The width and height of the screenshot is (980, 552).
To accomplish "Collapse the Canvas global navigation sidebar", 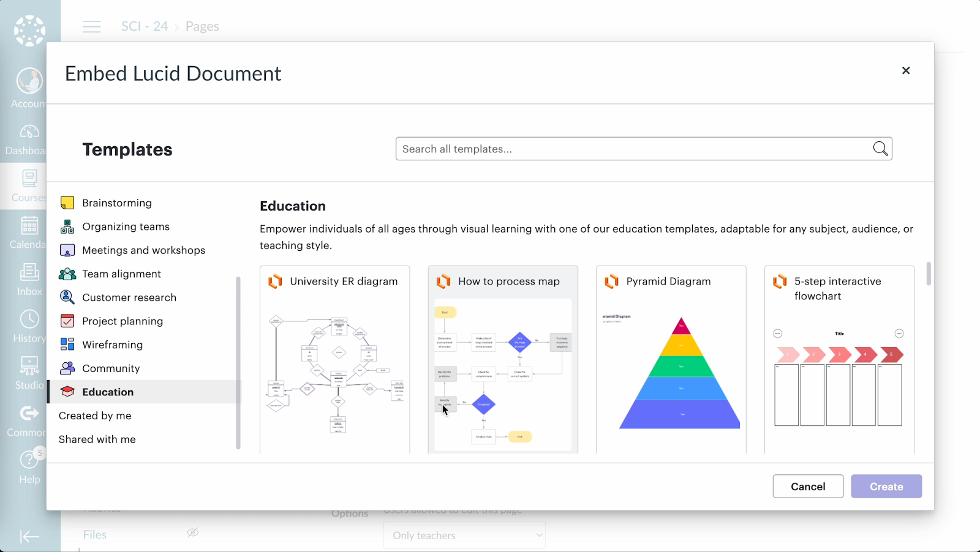I will pyautogui.click(x=29, y=537).
